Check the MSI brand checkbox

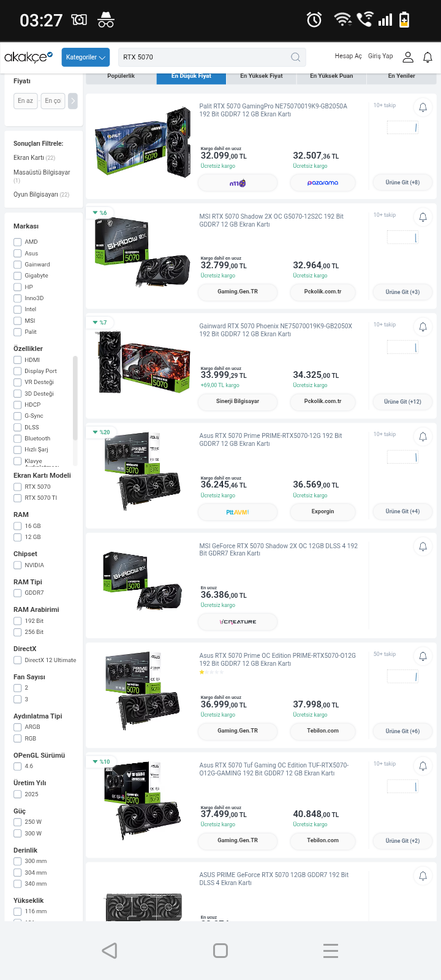tap(17, 320)
